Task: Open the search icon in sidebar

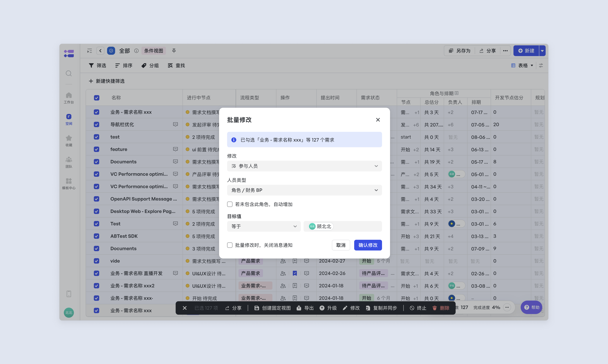Action: pos(69,73)
